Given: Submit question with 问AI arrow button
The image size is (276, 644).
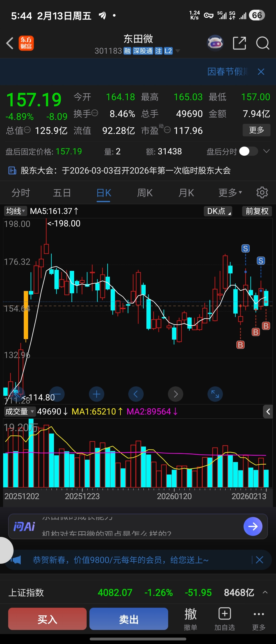Looking at the screenshot, I should coord(253,526).
